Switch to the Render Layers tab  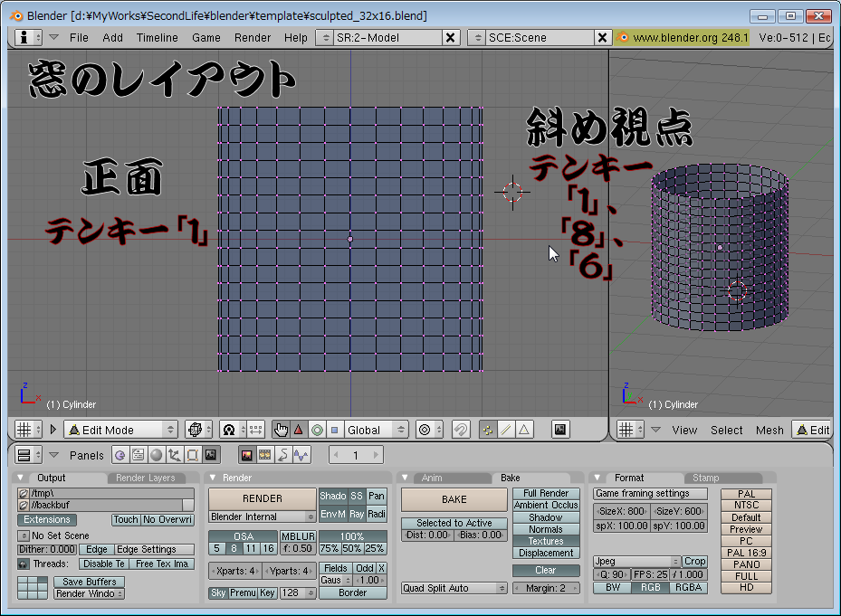(146, 478)
